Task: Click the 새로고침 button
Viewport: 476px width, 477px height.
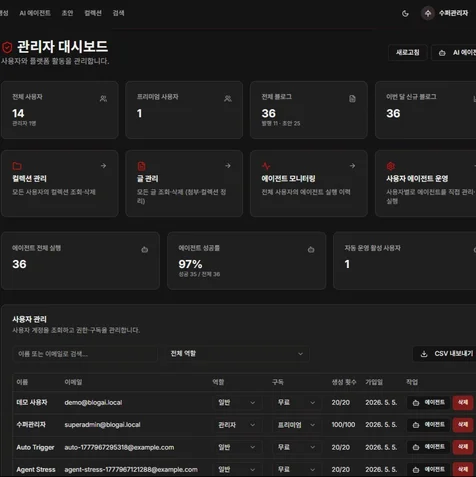Action: [x=407, y=52]
